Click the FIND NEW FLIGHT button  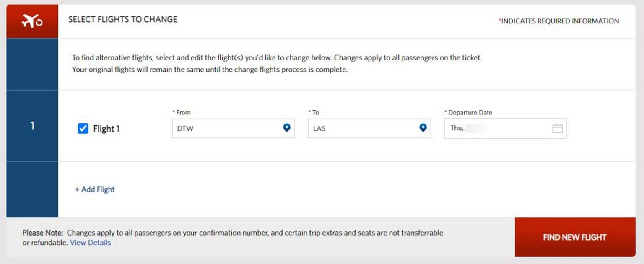[x=574, y=237]
